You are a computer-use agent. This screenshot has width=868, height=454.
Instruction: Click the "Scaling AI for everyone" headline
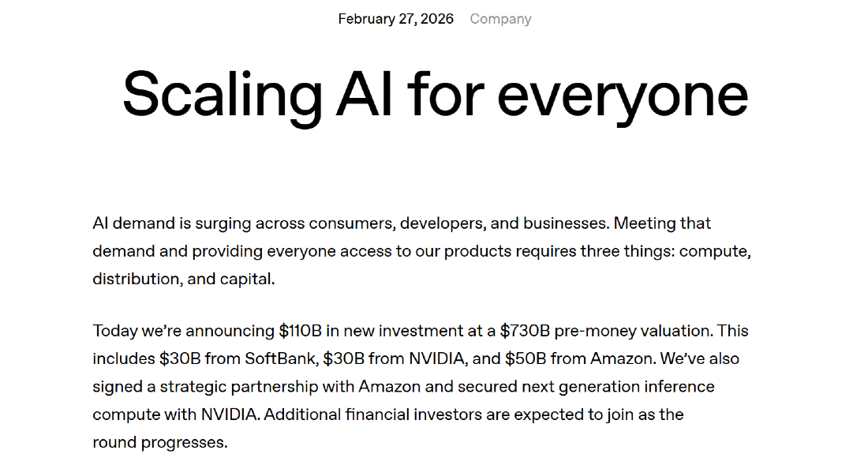(435, 95)
